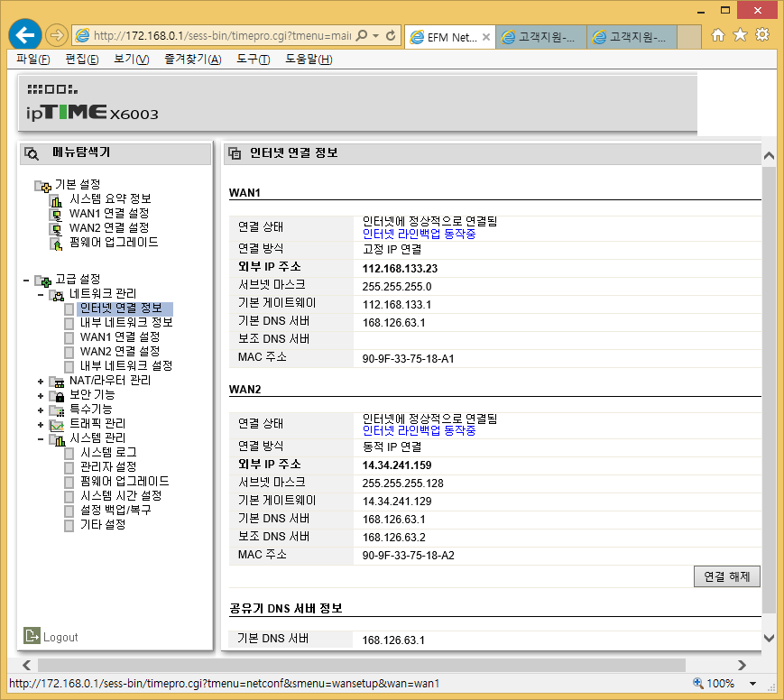Click WAN1 인터넷 라인백업 동작중 link
Viewport: 784px width, 700px height.
[419, 234]
